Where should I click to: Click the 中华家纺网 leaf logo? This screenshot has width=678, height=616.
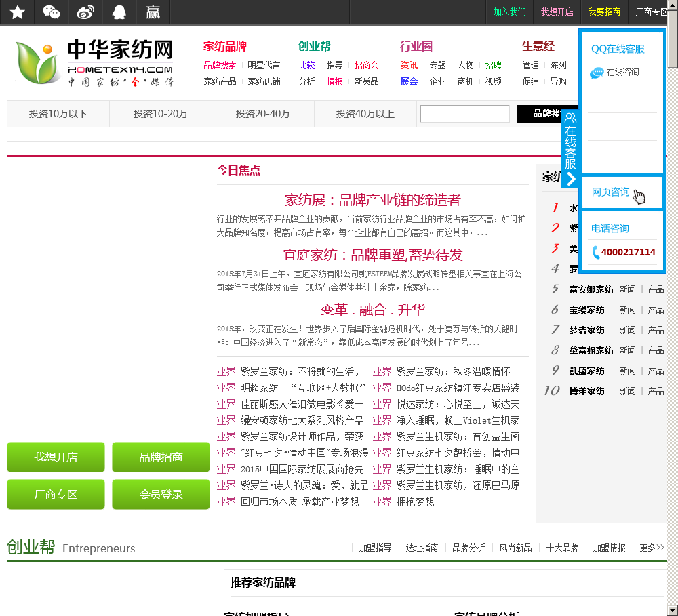point(37,62)
